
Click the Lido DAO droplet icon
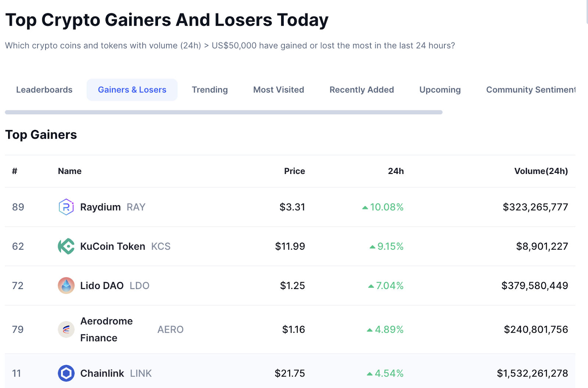(x=66, y=285)
